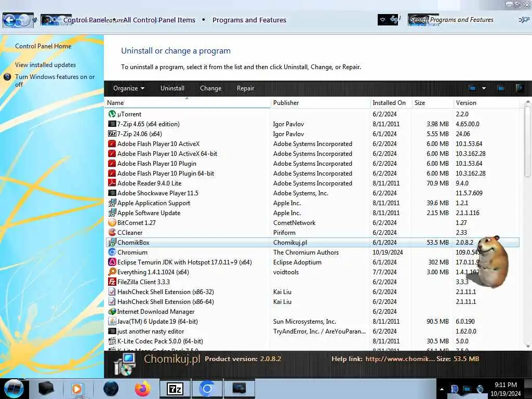Open the Organize dropdown menu
The width and height of the screenshot is (532, 399).
click(x=129, y=88)
